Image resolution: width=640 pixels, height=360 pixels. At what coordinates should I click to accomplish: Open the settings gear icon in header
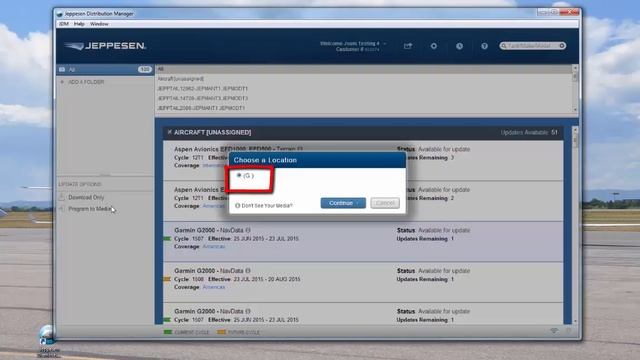(433, 46)
